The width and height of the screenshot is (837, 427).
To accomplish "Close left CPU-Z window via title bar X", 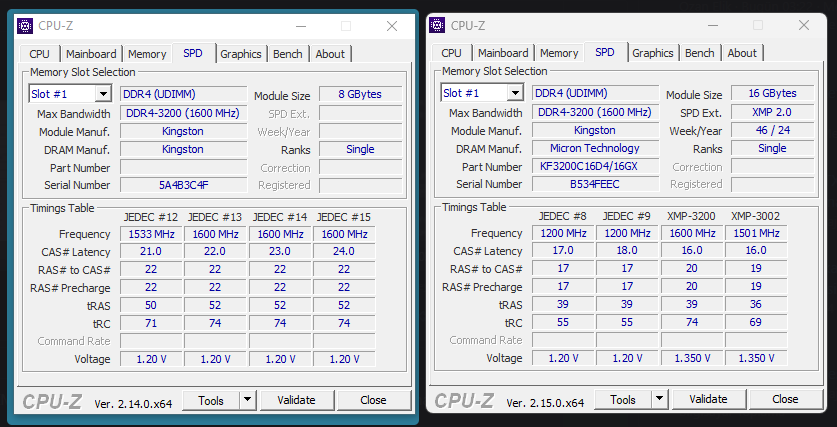I will (x=392, y=26).
